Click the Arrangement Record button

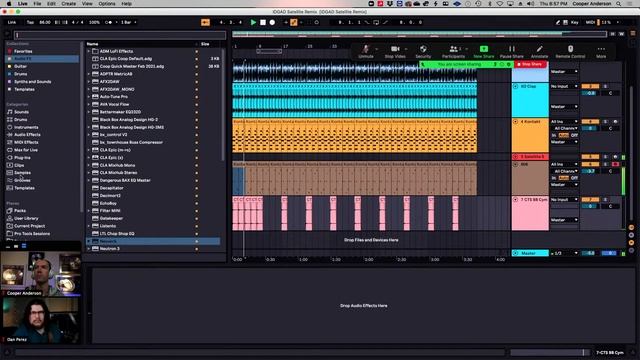click(272, 22)
